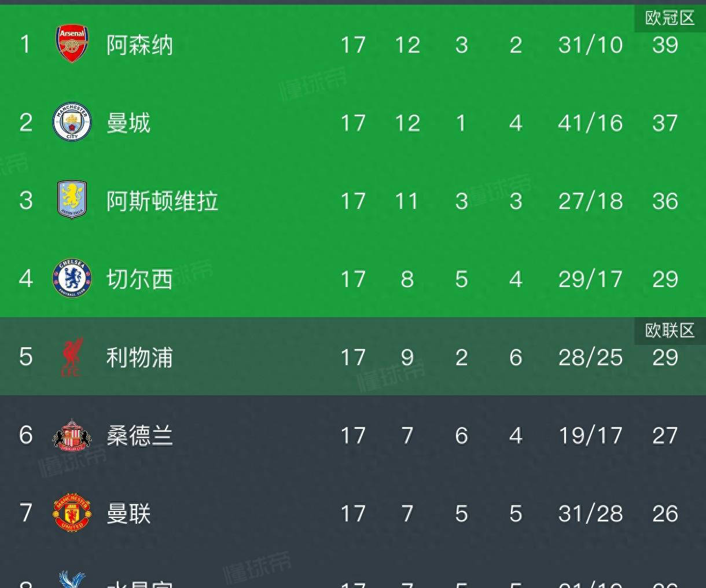Click the 桑德兰 team name
Screen dimensions: 706x588
pyautogui.click(x=139, y=436)
